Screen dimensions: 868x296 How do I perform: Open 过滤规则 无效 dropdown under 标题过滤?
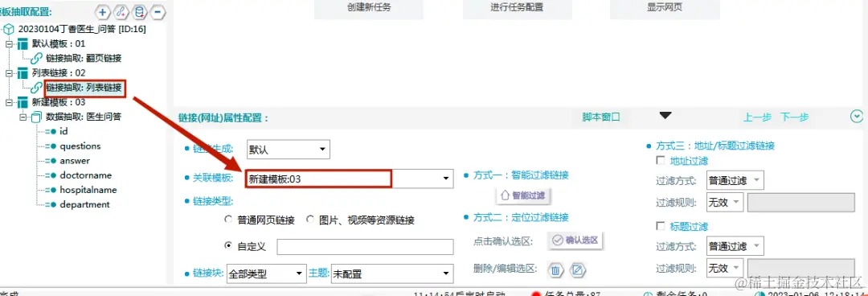[725, 268]
